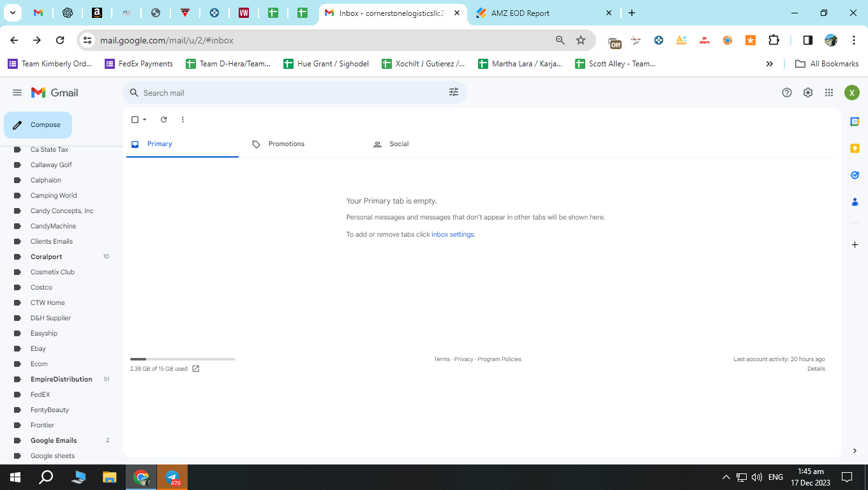
Task: Open Google Calendar side panel
Action: pos(855,121)
